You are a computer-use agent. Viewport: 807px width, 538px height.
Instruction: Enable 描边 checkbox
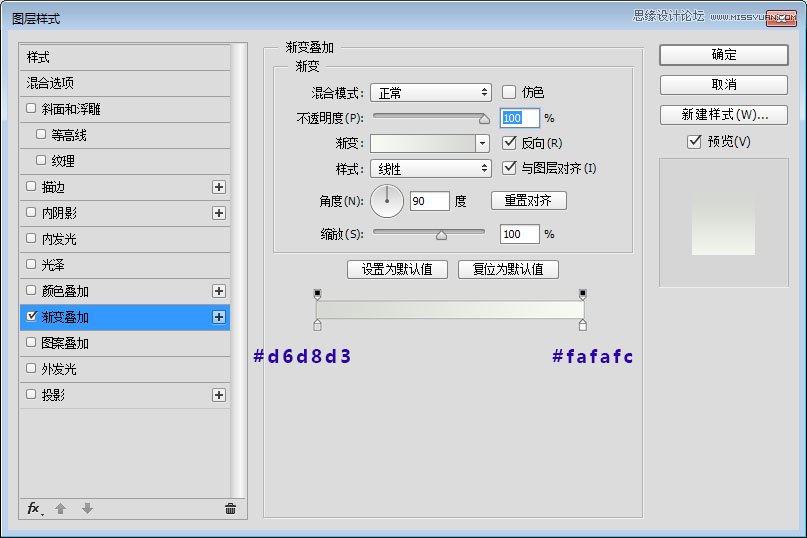coord(31,186)
